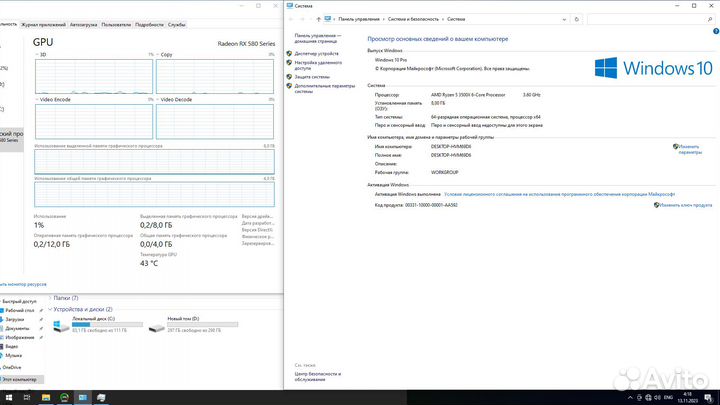Image resolution: width=720 pixels, height=405 pixels.
Task: Select 'Локальный диск (C:)' drive
Action: click(x=98, y=324)
